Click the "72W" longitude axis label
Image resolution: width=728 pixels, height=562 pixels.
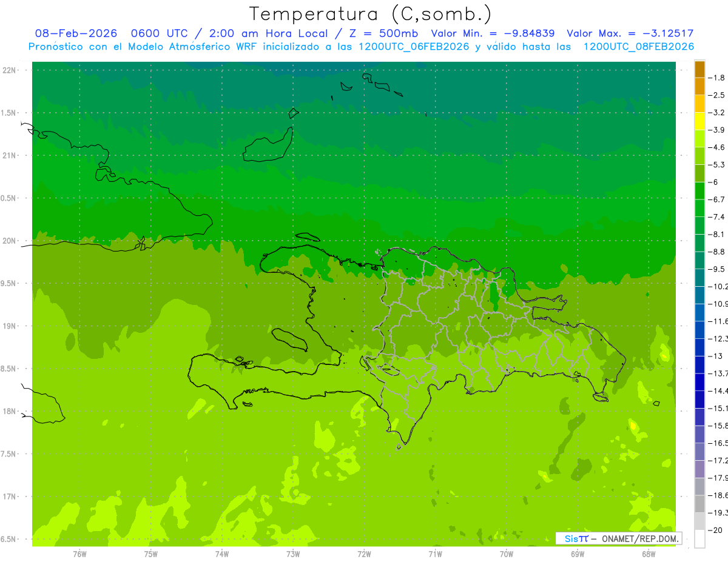[364, 554]
